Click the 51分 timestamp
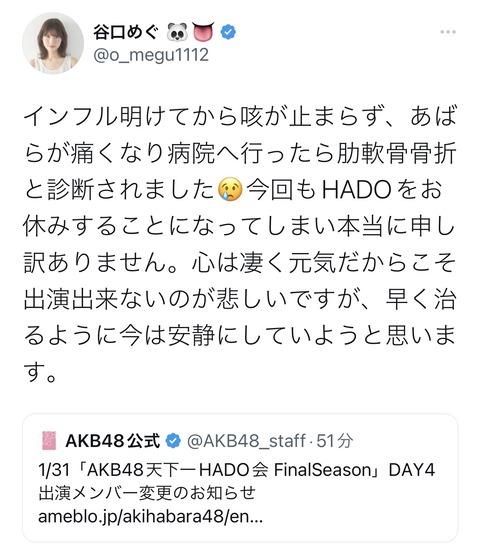Viewport: 480px width, 552px height. 335,441
